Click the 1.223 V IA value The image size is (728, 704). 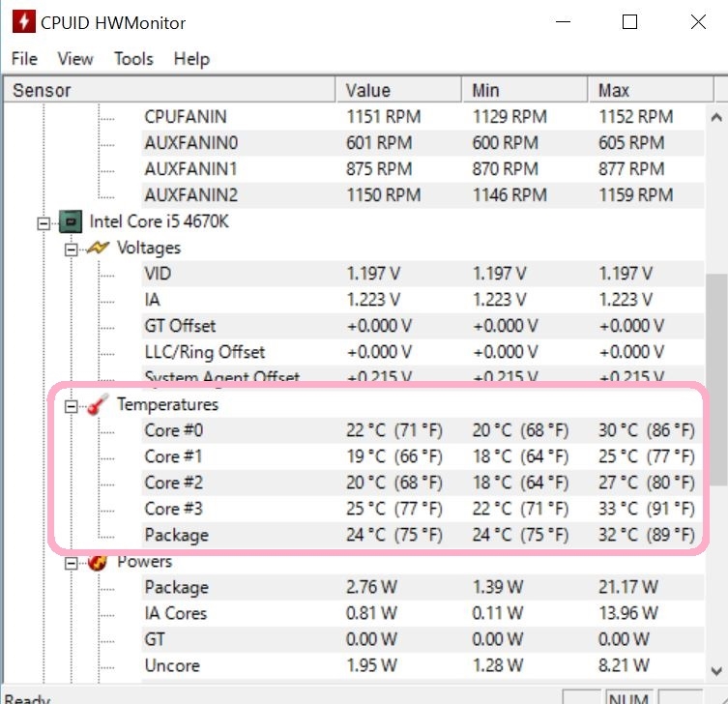(x=373, y=300)
